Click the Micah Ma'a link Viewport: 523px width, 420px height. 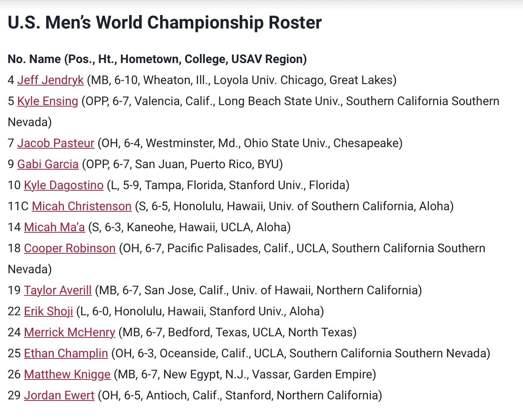coord(54,227)
